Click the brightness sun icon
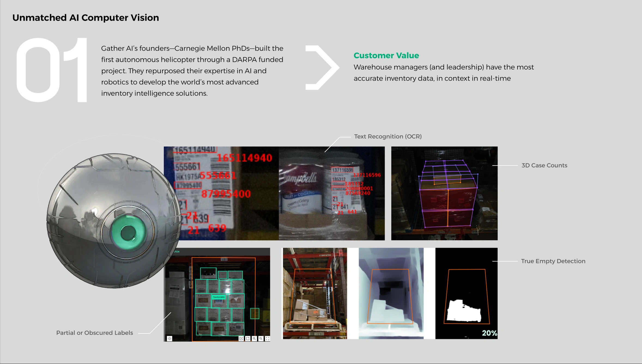 [169, 338]
